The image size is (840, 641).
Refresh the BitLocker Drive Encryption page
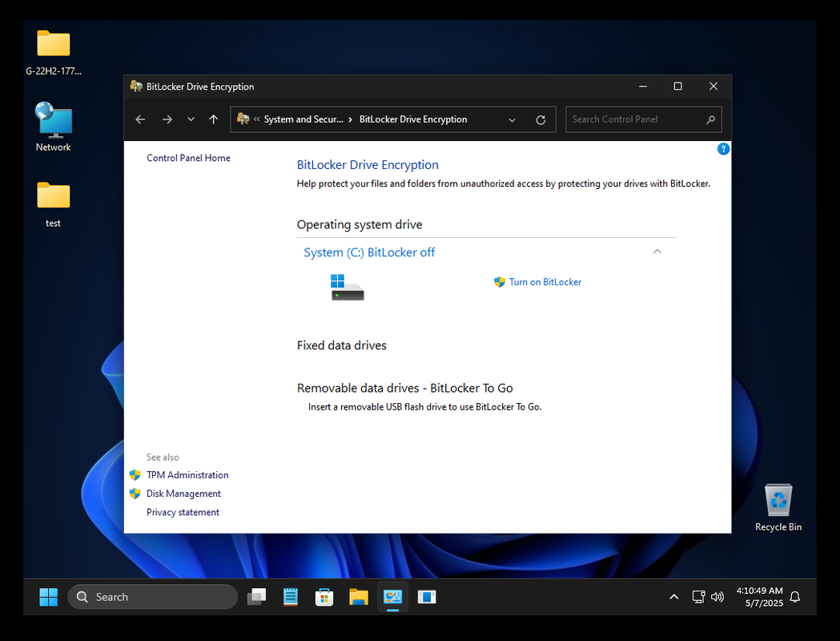541,119
